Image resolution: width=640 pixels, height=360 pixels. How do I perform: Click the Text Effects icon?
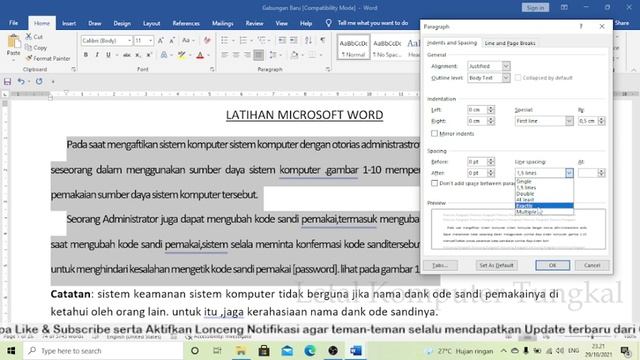point(164,55)
